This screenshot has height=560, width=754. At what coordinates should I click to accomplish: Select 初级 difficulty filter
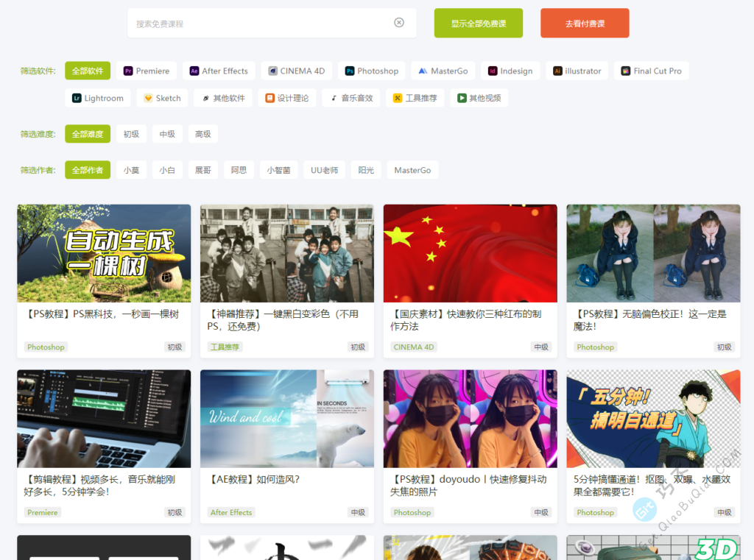(x=131, y=134)
